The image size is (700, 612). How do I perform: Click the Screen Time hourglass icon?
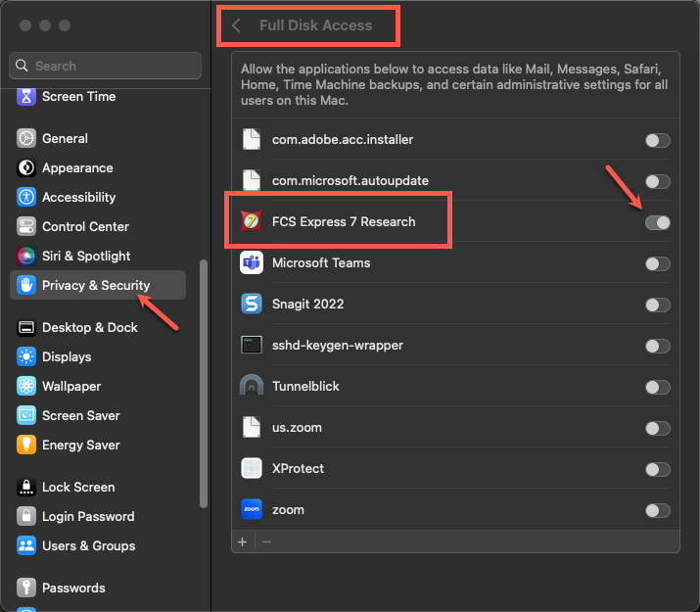point(26,96)
